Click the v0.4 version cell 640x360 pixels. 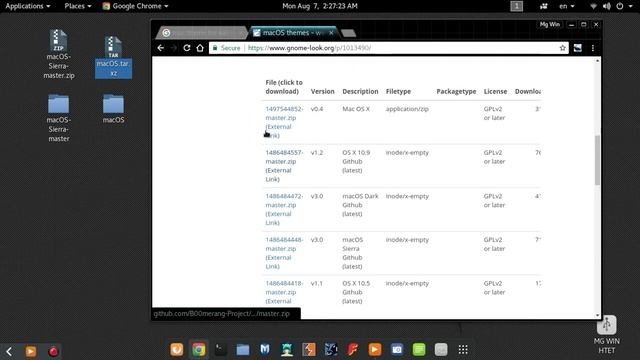317,109
